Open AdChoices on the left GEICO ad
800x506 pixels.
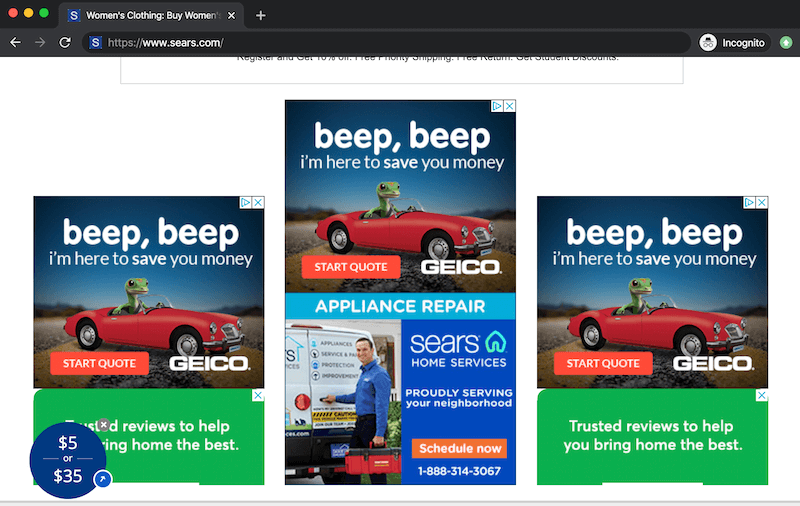click(x=245, y=203)
